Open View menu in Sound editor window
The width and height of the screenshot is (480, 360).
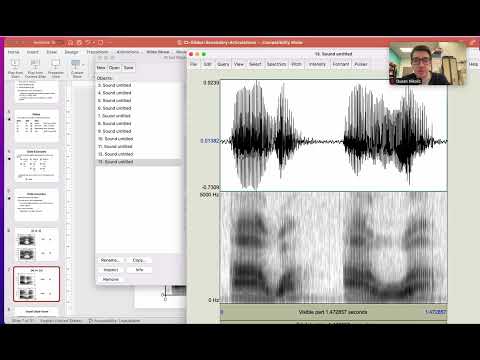tap(239, 64)
